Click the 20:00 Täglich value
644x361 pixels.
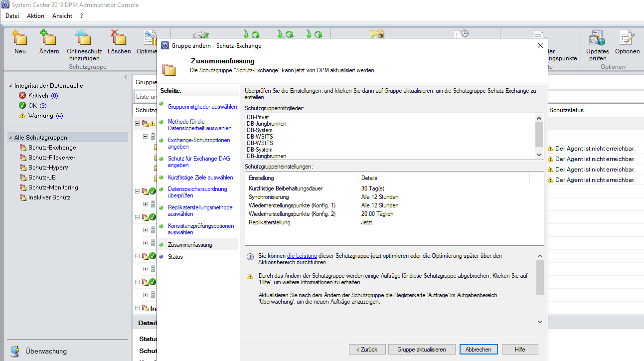click(377, 214)
